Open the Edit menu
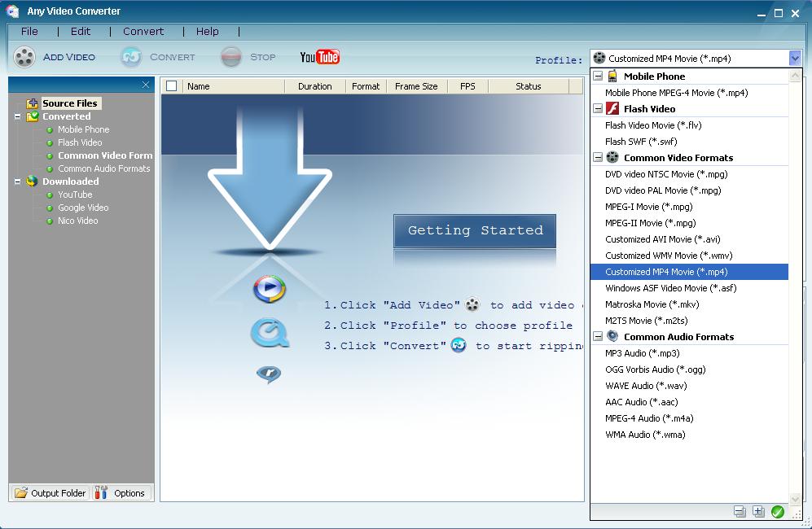The height and width of the screenshot is (529, 812). tap(81, 31)
